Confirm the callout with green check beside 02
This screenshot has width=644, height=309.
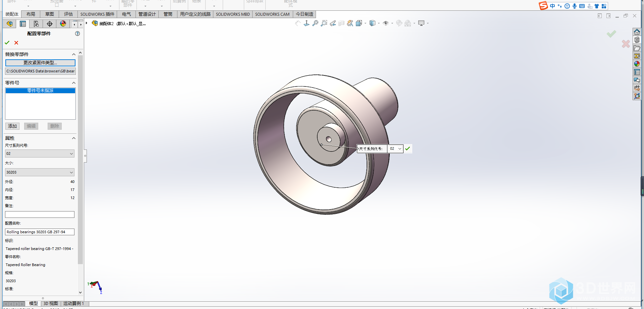pos(408,148)
